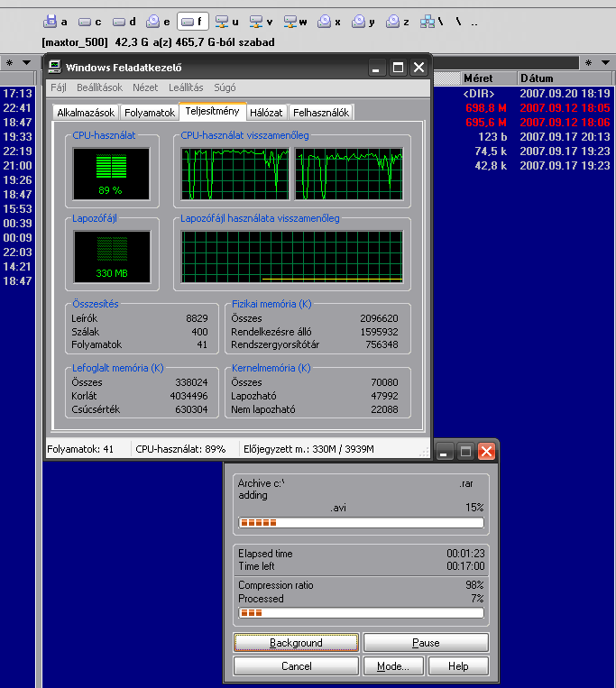Switch to drive d in drive bar
Image resolution: width=616 pixels, height=688 pixels.
coord(124,21)
